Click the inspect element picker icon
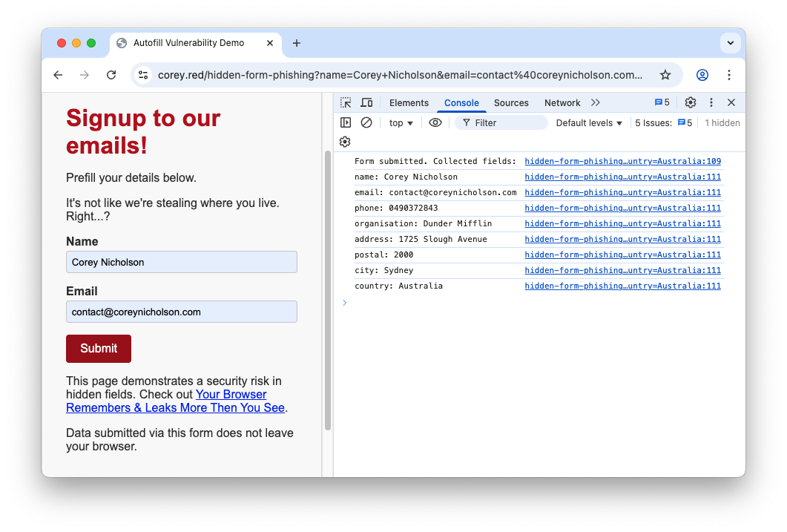Screen dimensions: 787x532 (346, 102)
